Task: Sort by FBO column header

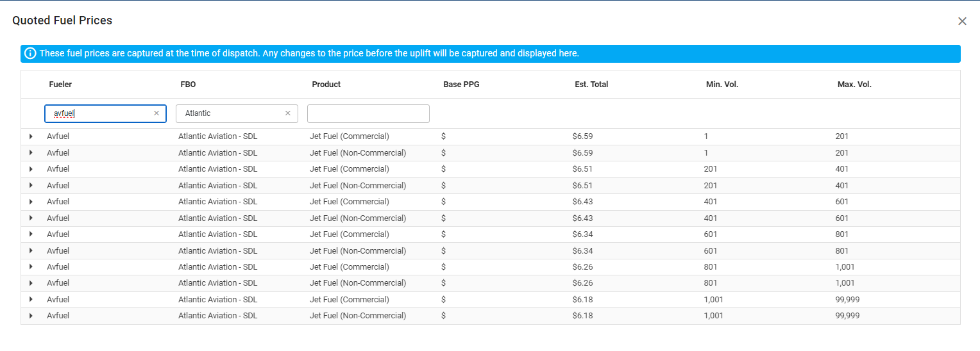Action: coord(188,85)
